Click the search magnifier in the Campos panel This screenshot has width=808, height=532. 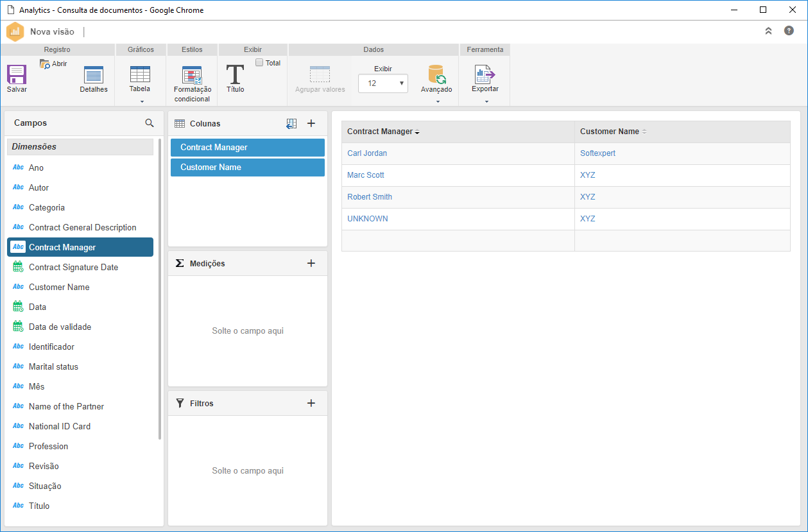[x=150, y=123]
